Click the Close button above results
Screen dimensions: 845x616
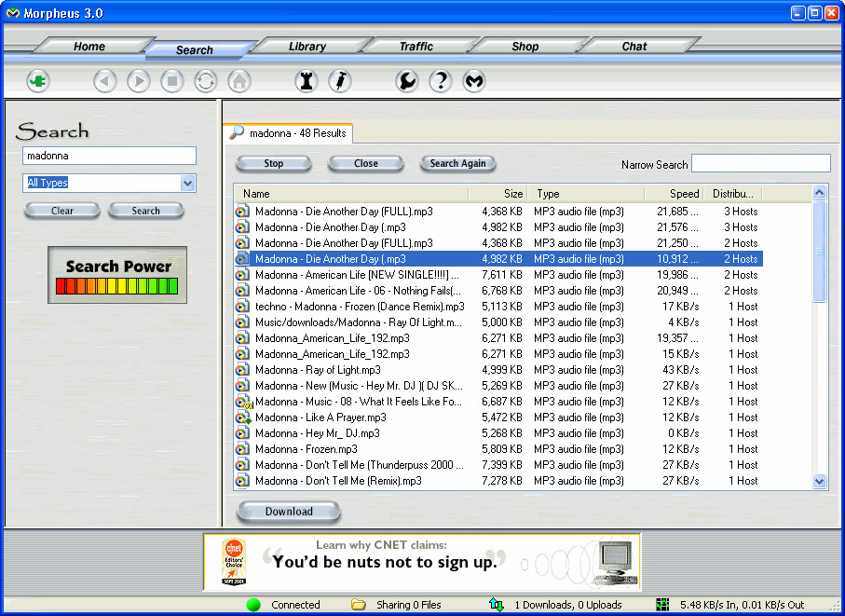click(x=366, y=163)
